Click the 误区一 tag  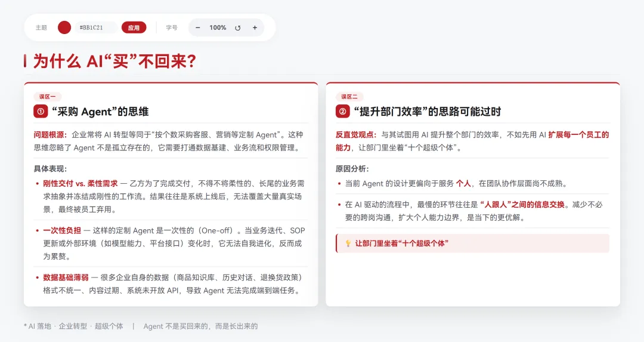[47, 97]
